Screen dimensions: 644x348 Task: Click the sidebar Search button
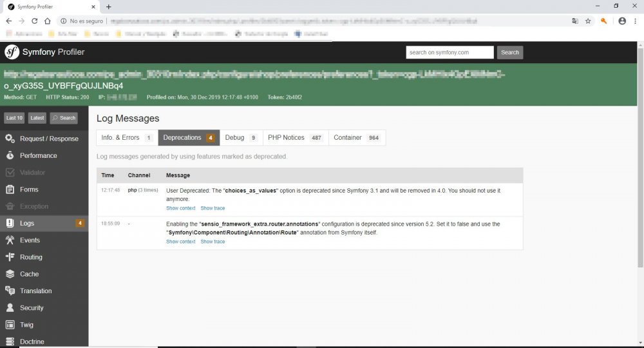pos(64,118)
